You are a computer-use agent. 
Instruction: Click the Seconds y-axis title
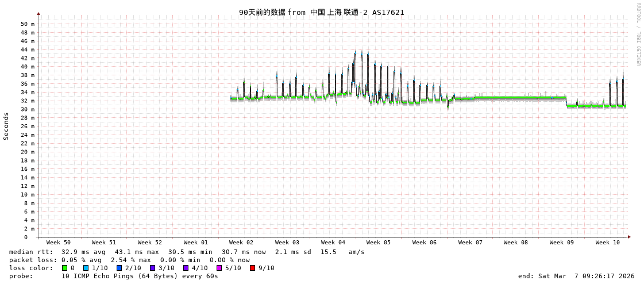(x=6, y=126)
